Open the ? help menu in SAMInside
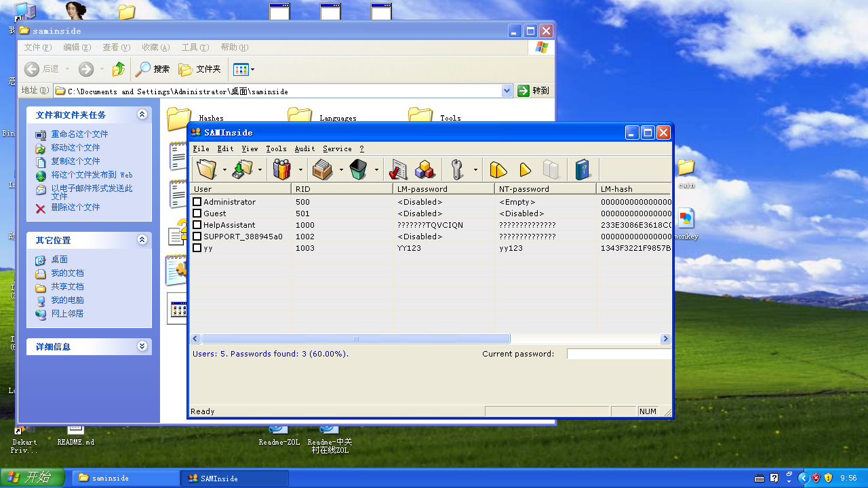868x488 pixels. pyautogui.click(x=361, y=148)
